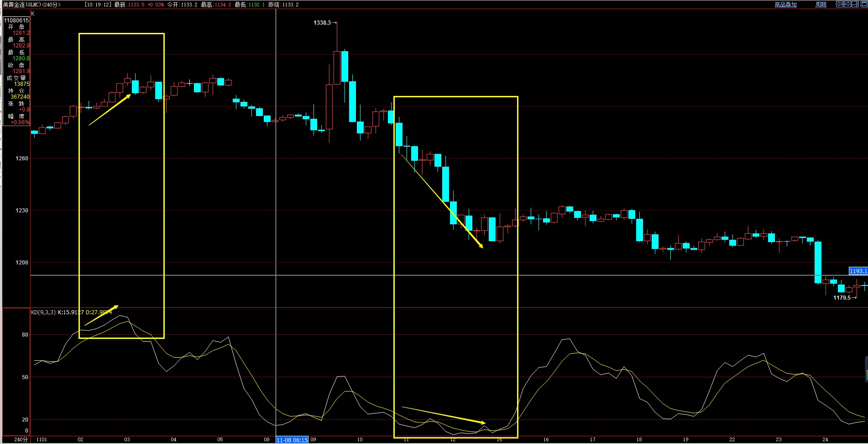Click the left-arrow navigation icon
868x444 pixels.
(839, 4)
